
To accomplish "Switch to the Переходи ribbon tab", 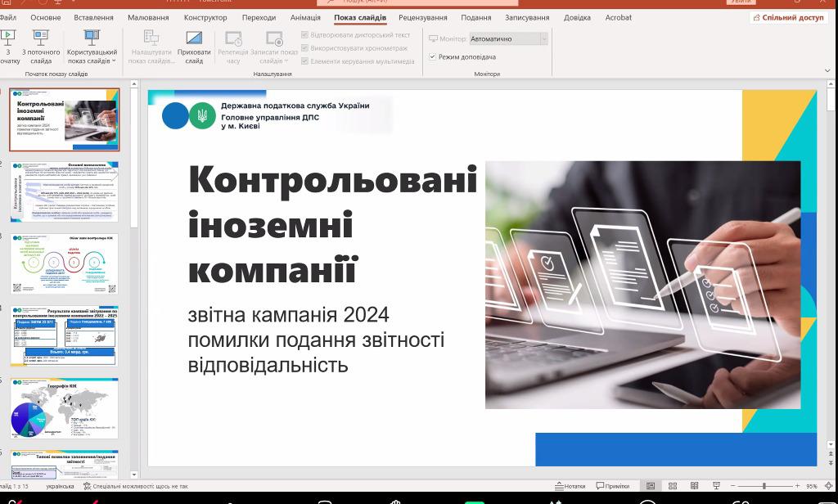I will click(x=259, y=18).
